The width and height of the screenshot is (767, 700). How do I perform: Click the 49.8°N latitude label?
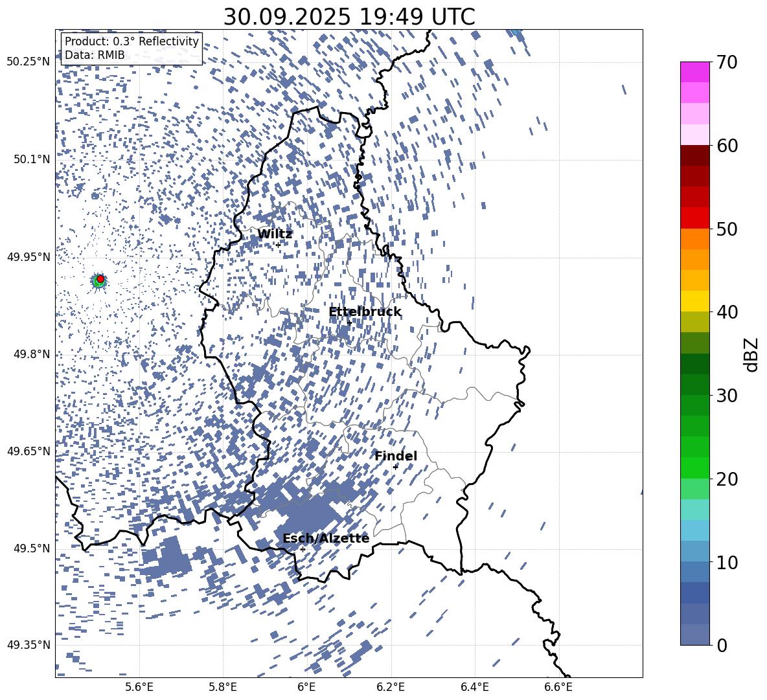pyautogui.click(x=32, y=354)
